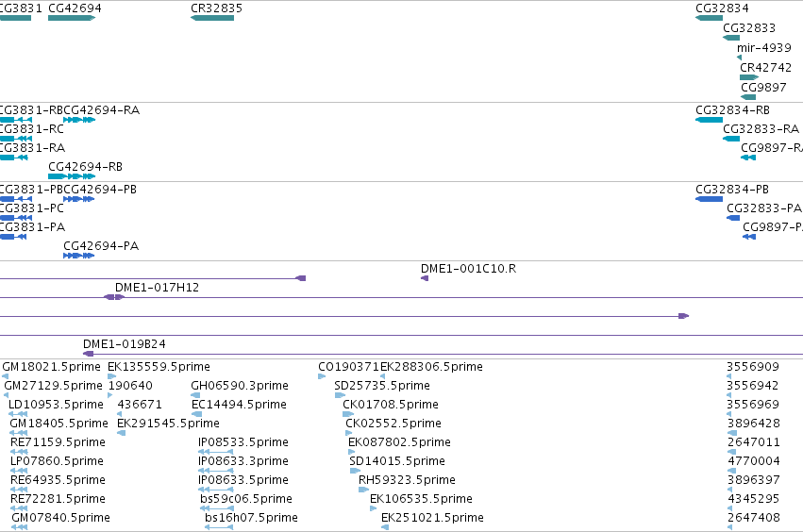Open protein CG32833-PA label
This screenshot has height=532, width=803.
click(764, 208)
